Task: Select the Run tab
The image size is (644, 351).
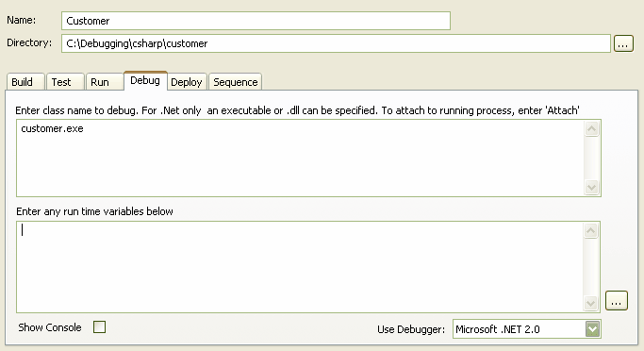Action: tap(105, 82)
